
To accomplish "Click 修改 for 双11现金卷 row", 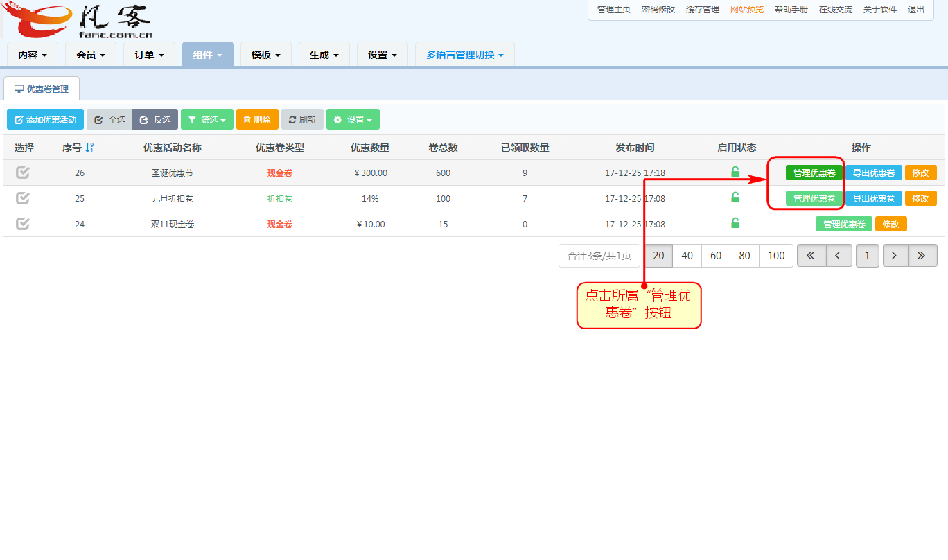I will pos(890,225).
